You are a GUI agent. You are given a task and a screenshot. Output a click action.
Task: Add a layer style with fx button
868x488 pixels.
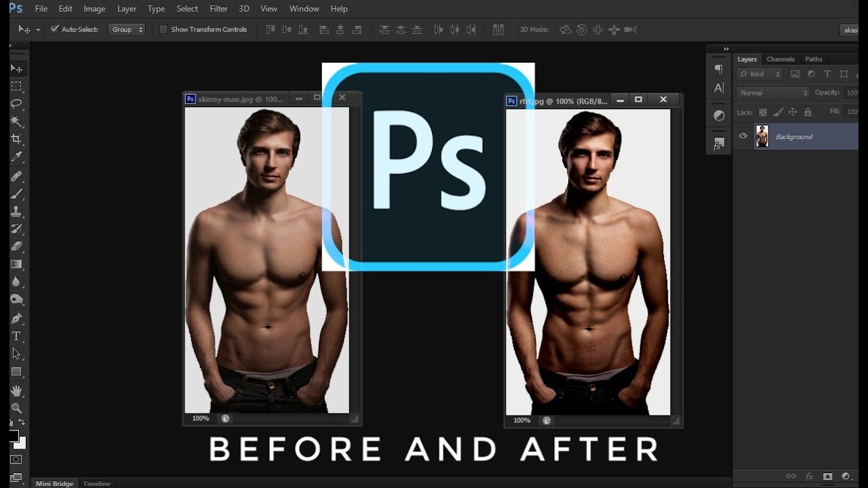tap(809, 476)
